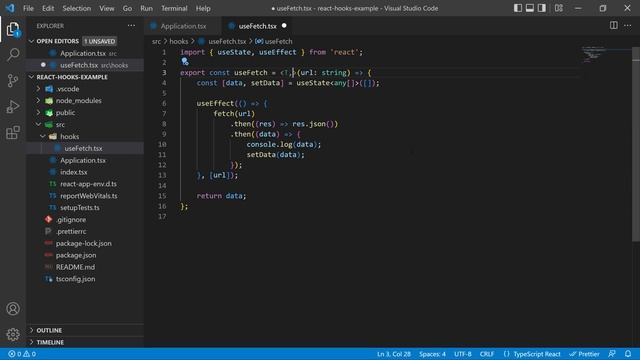The image size is (640, 360).
Task: Open the Explorer view in activity bar
Action: coord(13,29)
